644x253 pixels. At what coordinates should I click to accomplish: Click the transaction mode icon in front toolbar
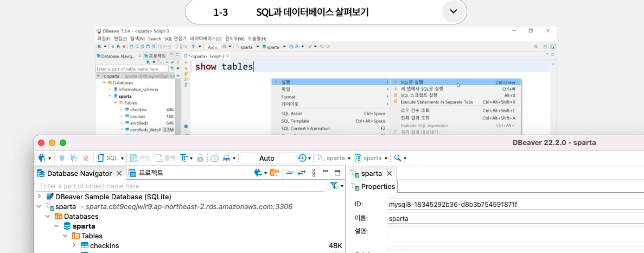click(x=184, y=158)
